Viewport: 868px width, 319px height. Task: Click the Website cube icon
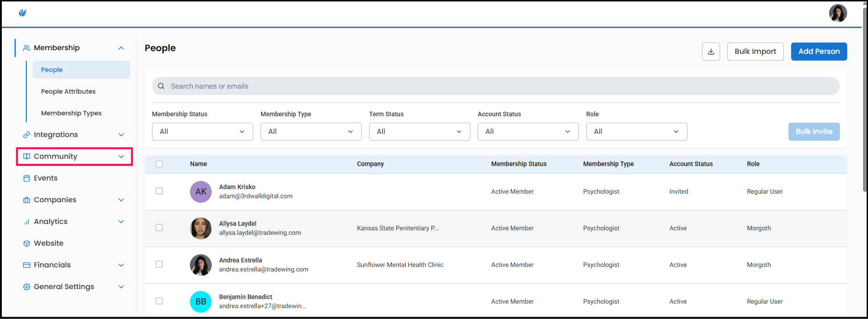[27, 243]
